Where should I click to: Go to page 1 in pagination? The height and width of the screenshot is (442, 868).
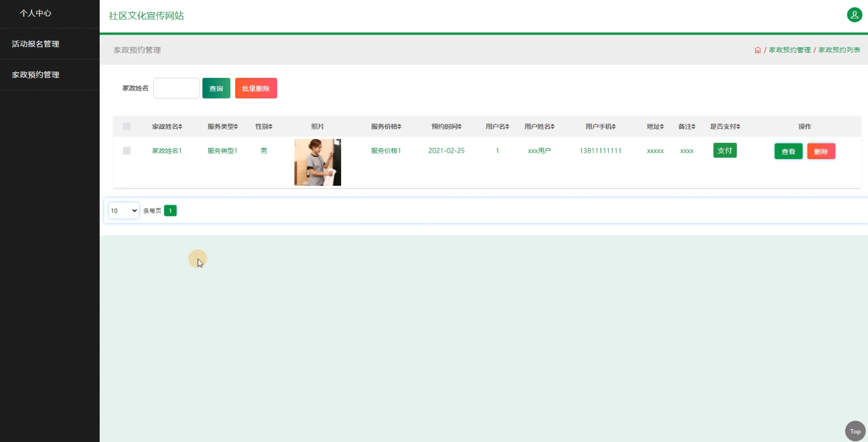tap(170, 211)
